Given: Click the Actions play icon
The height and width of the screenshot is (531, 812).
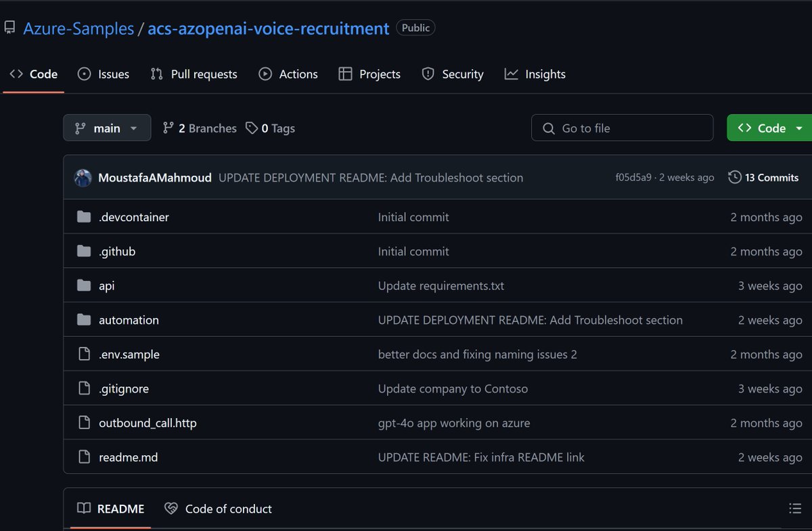Looking at the screenshot, I should coord(265,74).
